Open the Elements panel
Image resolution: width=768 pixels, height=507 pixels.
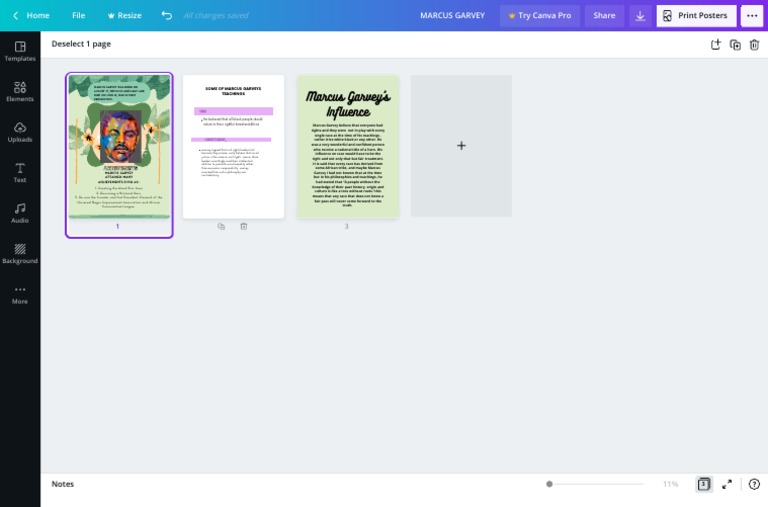pyautogui.click(x=20, y=92)
